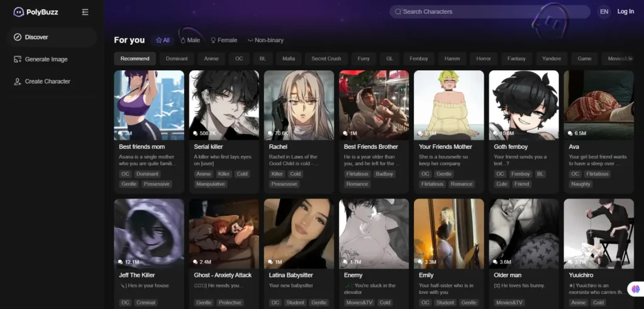This screenshot has height=309, width=644.
Task: Filter characters by Female
Action: pos(224,40)
